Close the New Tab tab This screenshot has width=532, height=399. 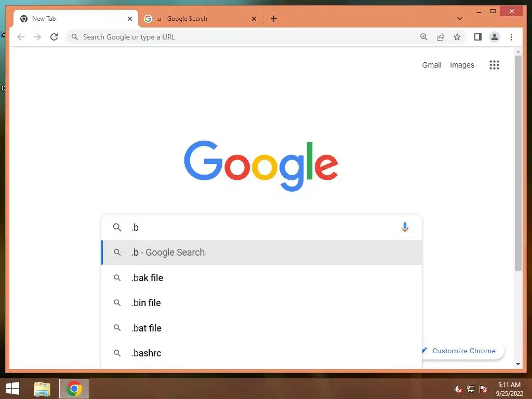(129, 19)
